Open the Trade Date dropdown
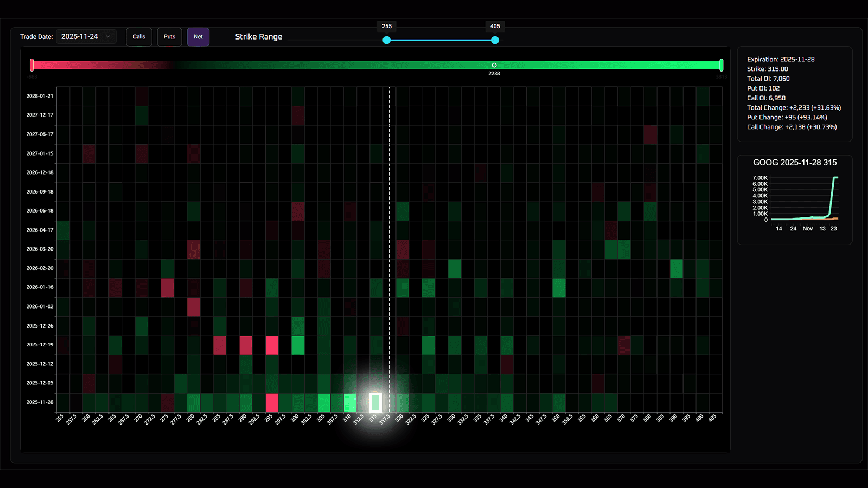 86,37
